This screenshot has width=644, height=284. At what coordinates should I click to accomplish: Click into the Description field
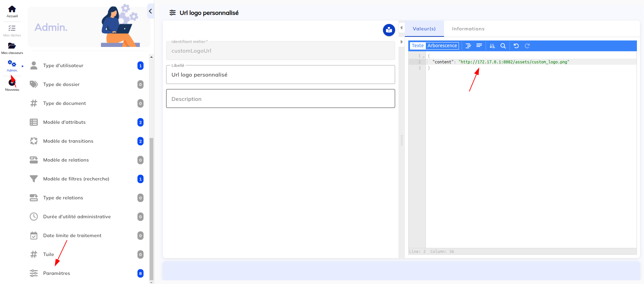pos(280,99)
